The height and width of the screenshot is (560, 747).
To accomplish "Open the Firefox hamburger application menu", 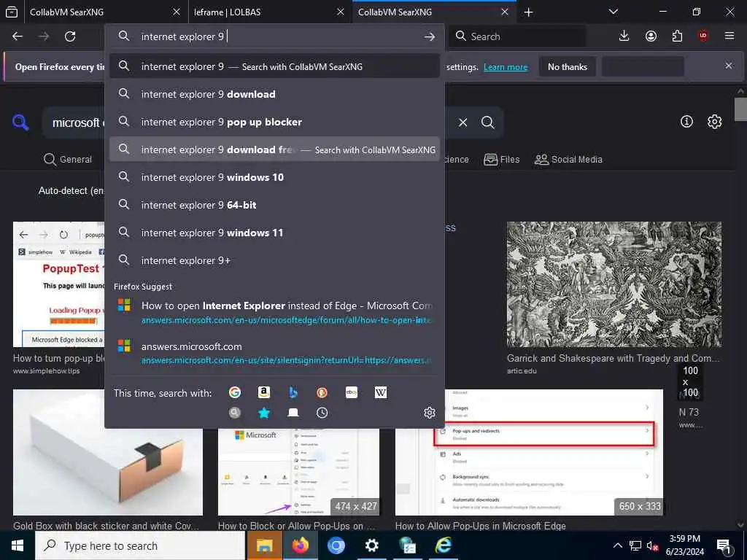I will click(x=729, y=36).
